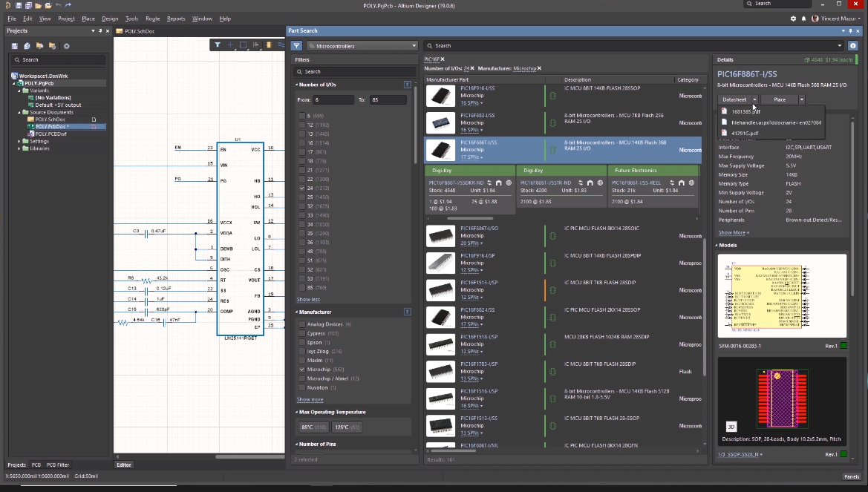Uncheck the Microchip manufacturer checkbox
The image size is (868, 492).
(301, 370)
